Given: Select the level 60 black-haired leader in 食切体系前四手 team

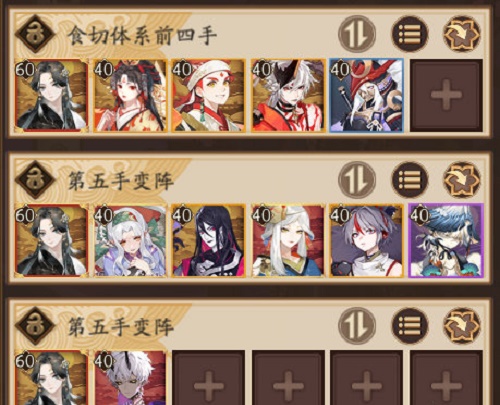Looking at the screenshot, I should pyautogui.click(x=51, y=96).
